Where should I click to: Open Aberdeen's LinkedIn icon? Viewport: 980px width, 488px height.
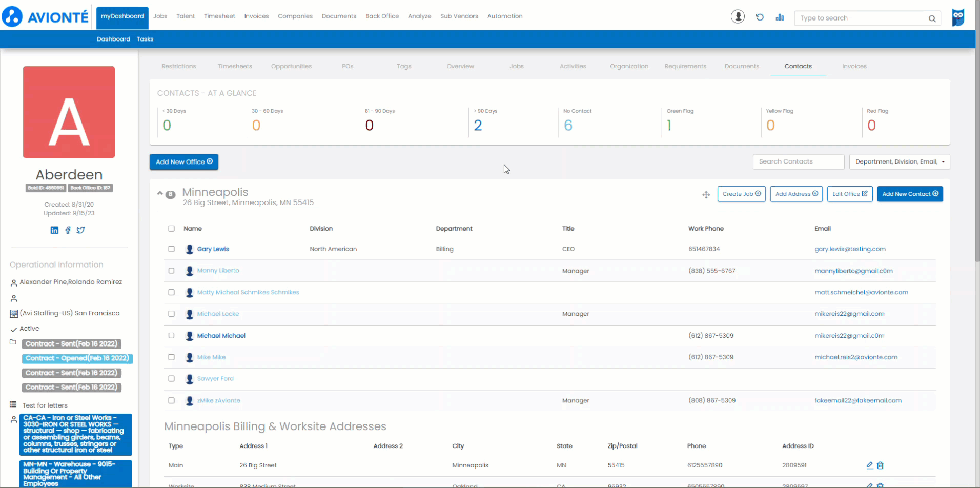pos(54,230)
